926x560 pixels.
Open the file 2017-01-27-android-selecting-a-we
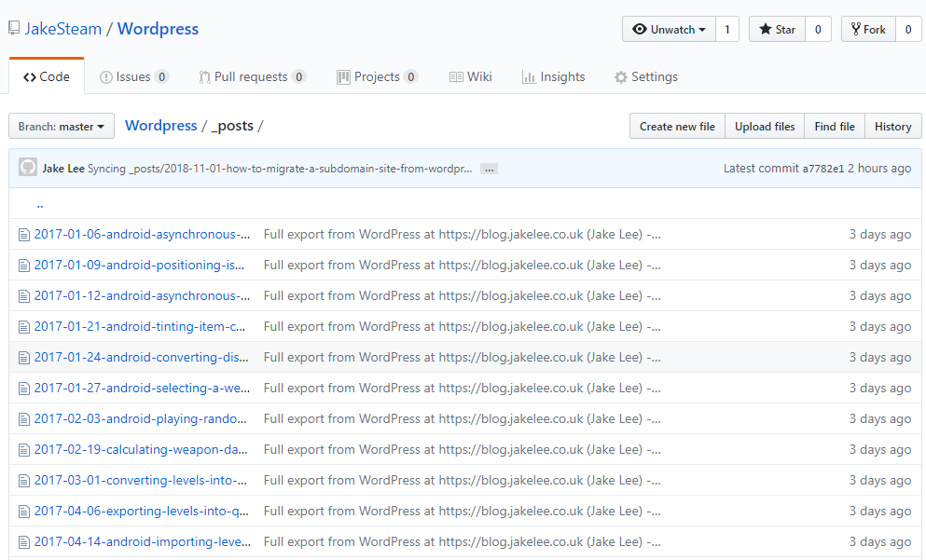[x=142, y=388]
